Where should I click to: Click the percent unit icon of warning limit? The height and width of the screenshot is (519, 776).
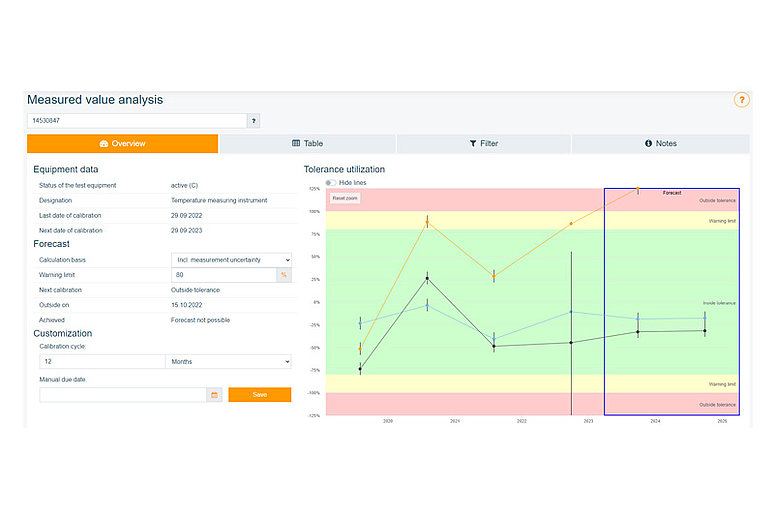coord(284,275)
